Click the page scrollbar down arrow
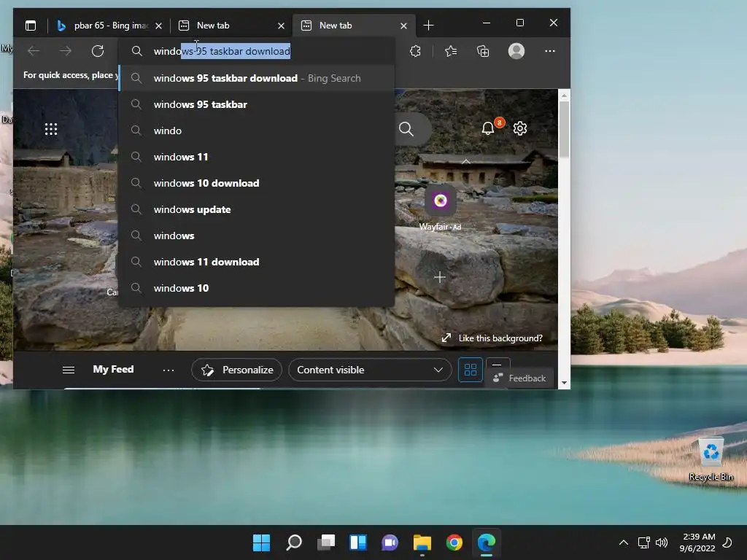This screenshot has height=560, width=747. coord(564,382)
